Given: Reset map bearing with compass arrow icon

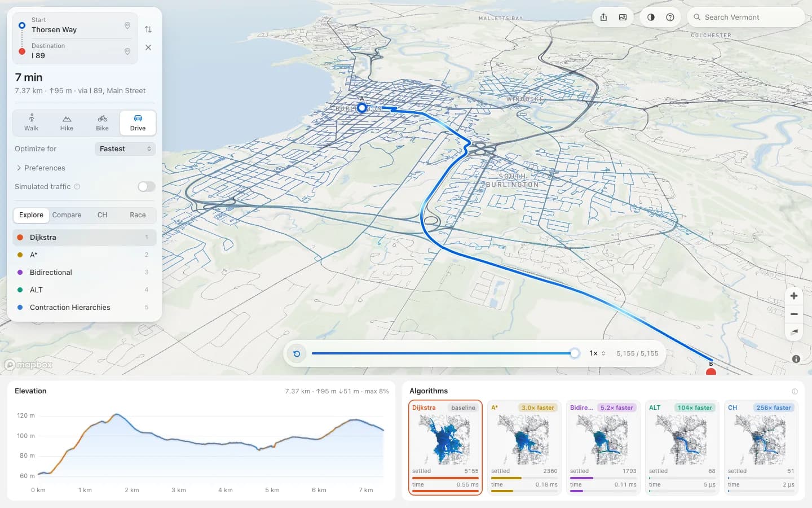Looking at the screenshot, I should (x=794, y=331).
